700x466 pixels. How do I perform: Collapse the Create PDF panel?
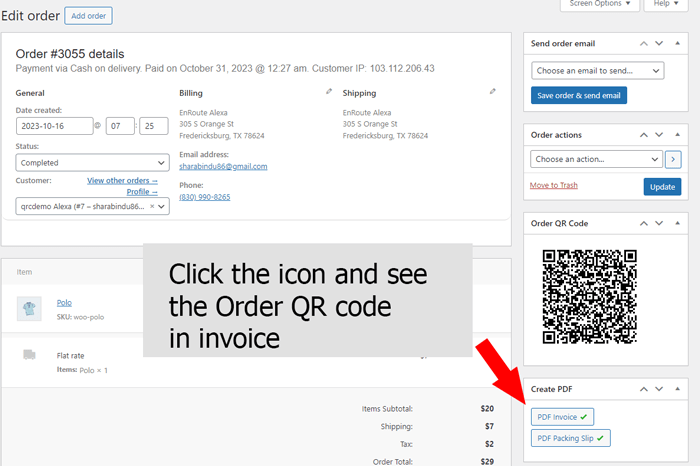pos(677,389)
